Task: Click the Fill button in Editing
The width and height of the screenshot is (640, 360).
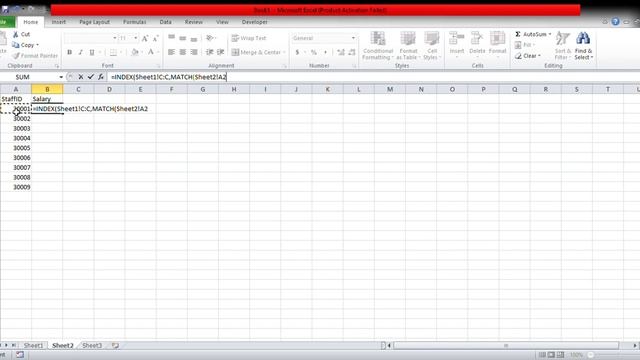Action: point(524,45)
